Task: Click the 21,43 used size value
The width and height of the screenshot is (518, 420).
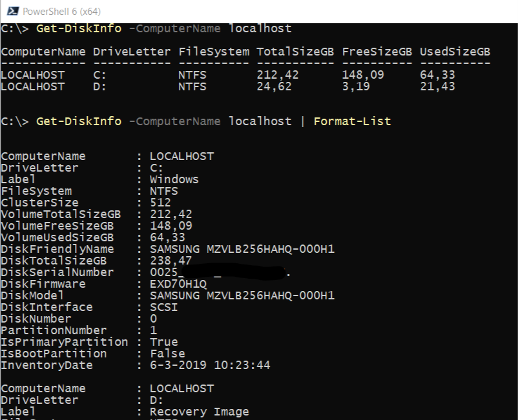Action: (x=437, y=86)
